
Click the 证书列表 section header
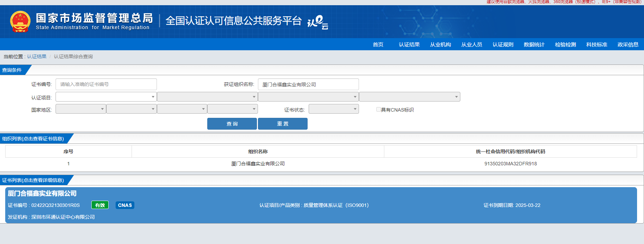point(33,180)
